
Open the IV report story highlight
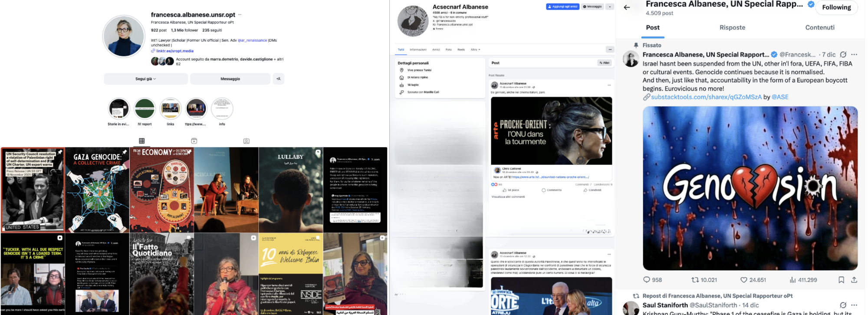click(x=145, y=109)
